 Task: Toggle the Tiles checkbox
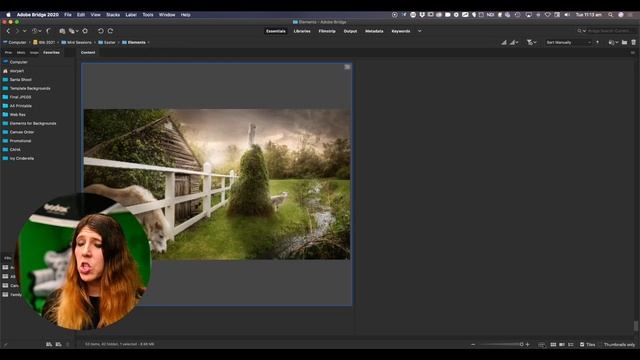click(582, 344)
